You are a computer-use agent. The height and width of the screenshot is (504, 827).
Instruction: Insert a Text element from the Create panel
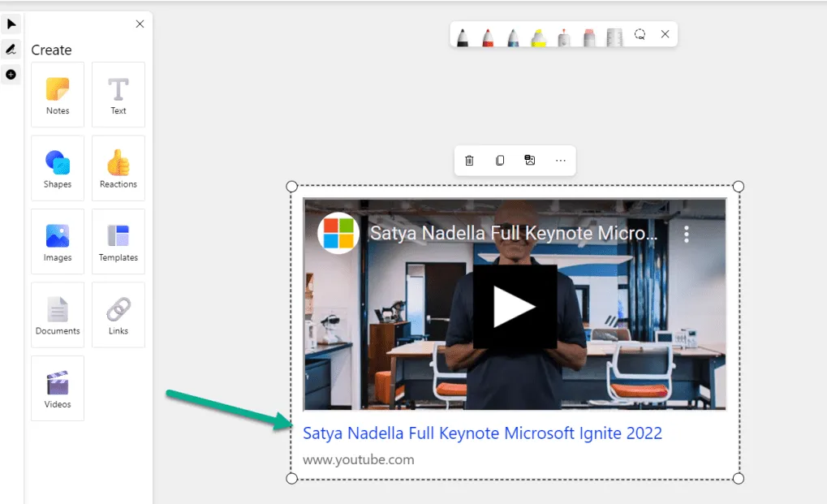click(118, 94)
